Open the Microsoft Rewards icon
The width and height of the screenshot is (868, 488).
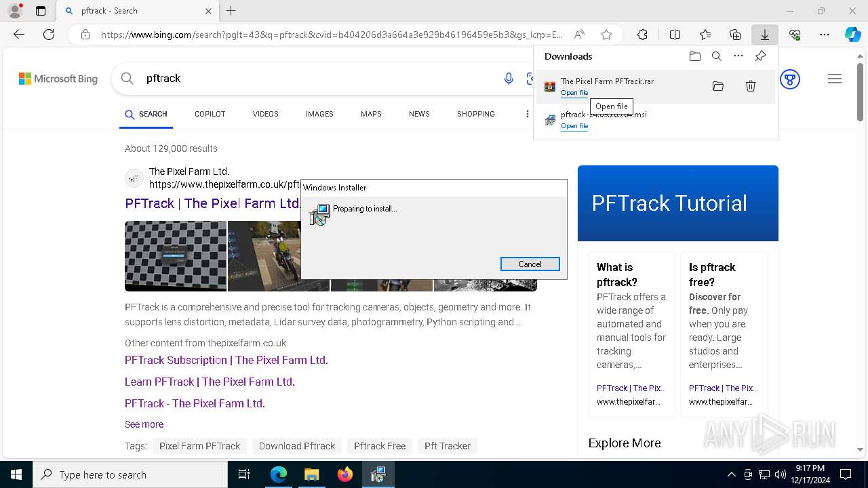(790, 79)
